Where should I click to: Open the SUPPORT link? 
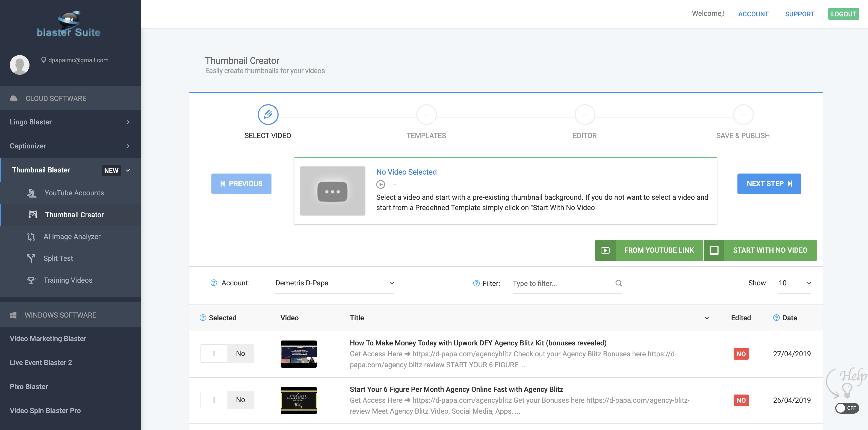(x=800, y=14)
